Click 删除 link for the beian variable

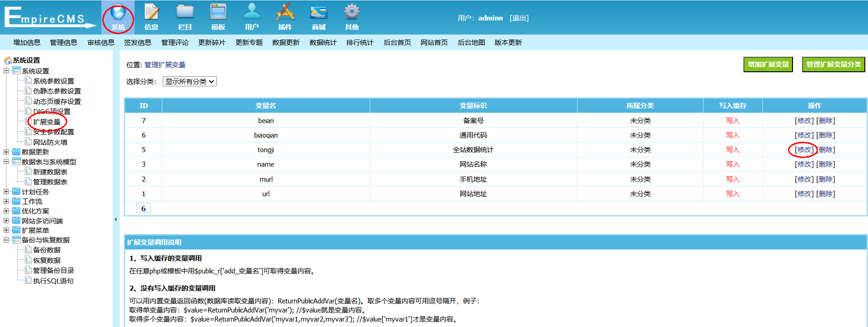826,121
